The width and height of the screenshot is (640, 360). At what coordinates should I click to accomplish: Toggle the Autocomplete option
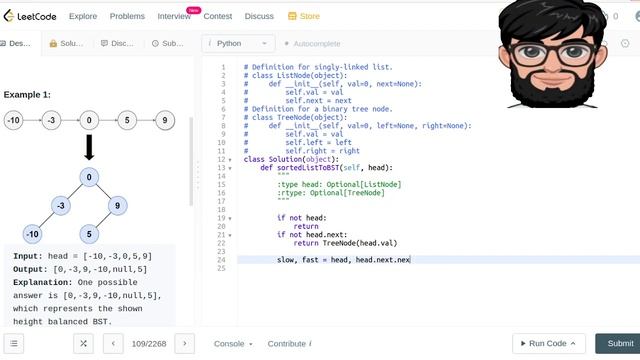(x=313, y=44)
